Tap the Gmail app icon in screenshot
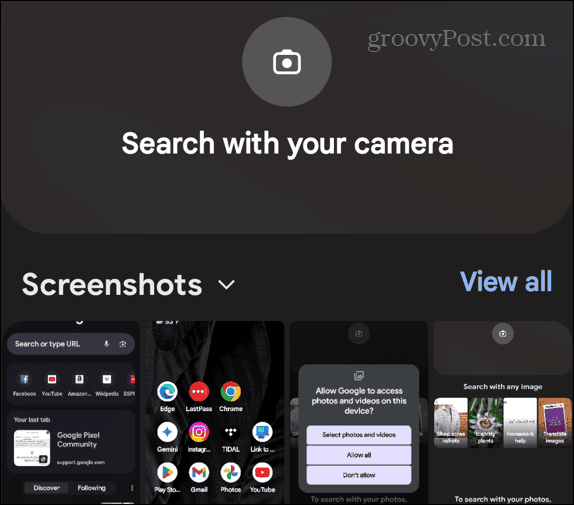Screen dimensions: 574x505 pyautogui.click(x=199, y=472)
